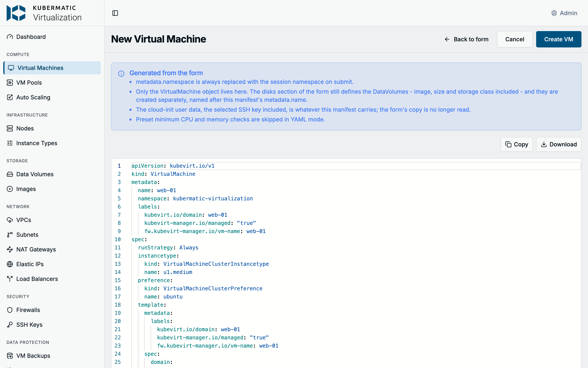
Task: Click the 'name: web-01' line 4
Action: [x=157, y=190]
